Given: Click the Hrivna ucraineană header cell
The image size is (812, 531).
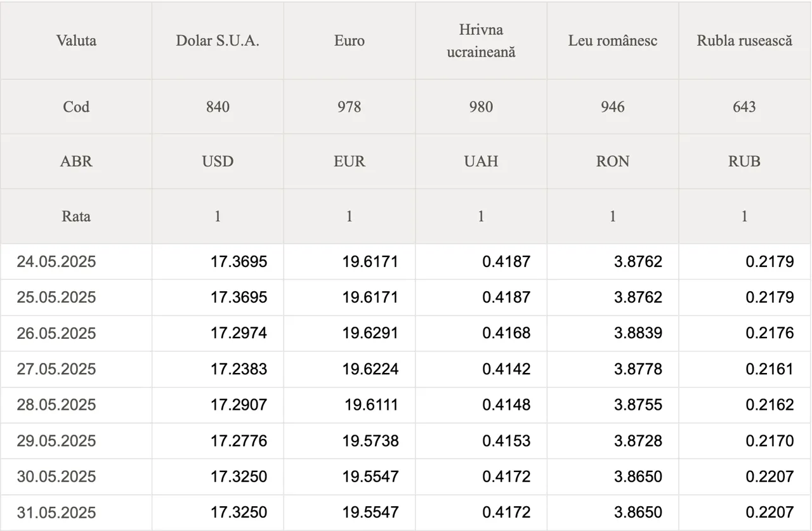Looking at the screenshot, I should pyautogui.click(x=481, y=41).
